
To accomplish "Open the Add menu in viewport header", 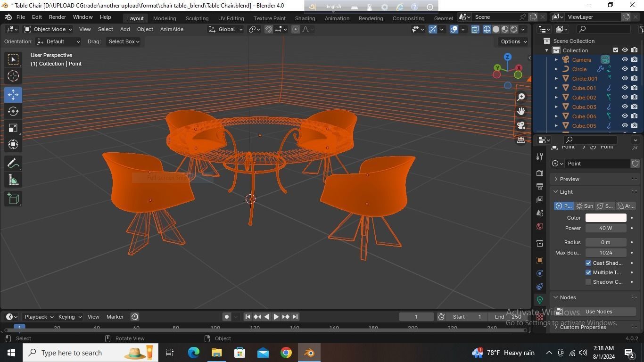I will 125,29.
